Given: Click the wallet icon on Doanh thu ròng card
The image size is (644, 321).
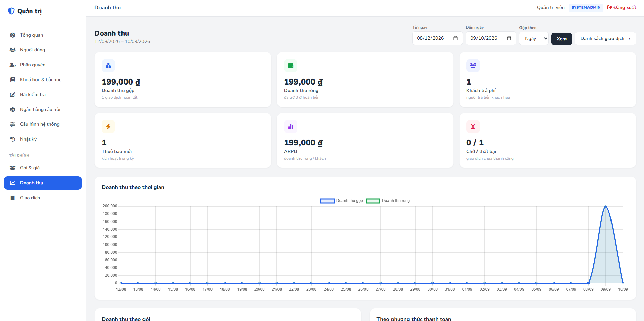Looking at the screenshot, I should [291, 66].
